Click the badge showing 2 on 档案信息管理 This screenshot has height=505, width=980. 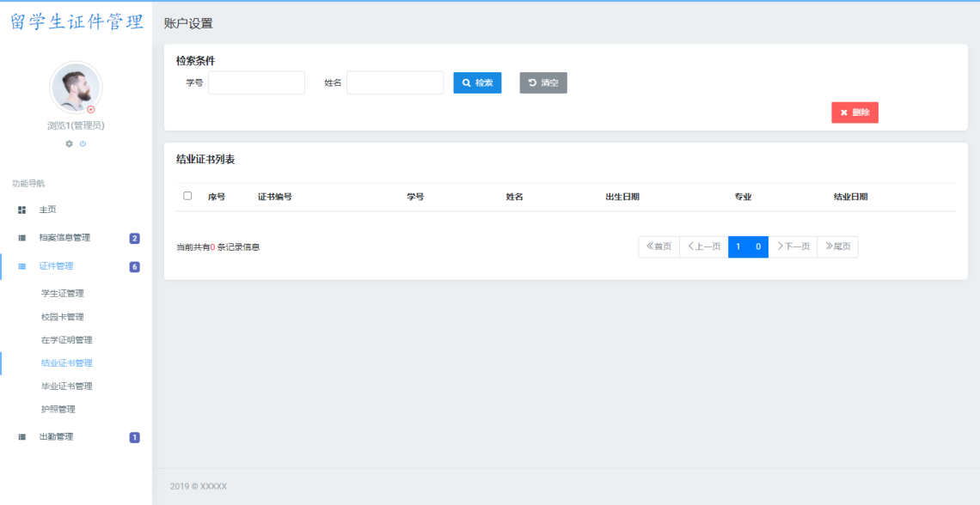[x=133, y=238]
